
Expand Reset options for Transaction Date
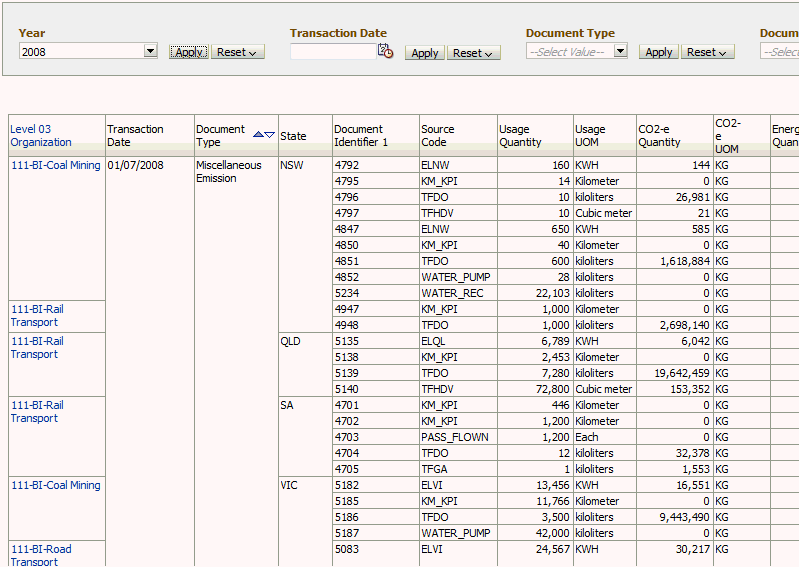click(473, 53)
